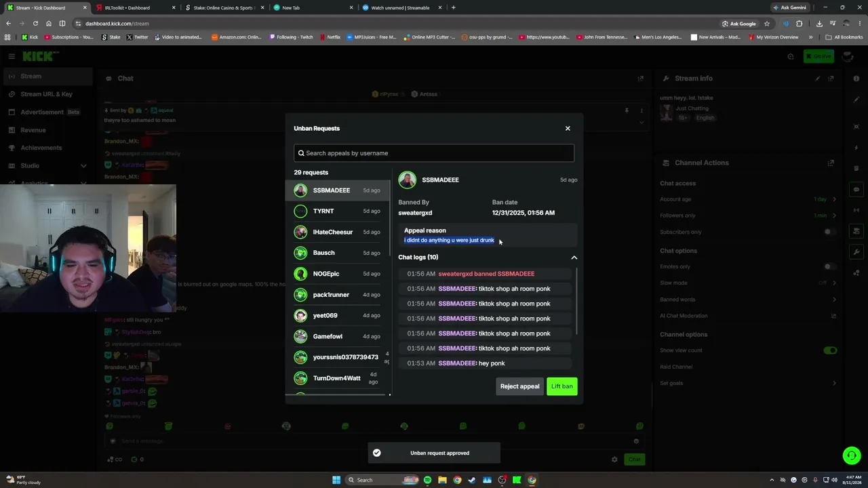Viewport: 868px width, 488px height.
Task: Click the 'hey ponk' chat log entry
Action: point(485,363)
